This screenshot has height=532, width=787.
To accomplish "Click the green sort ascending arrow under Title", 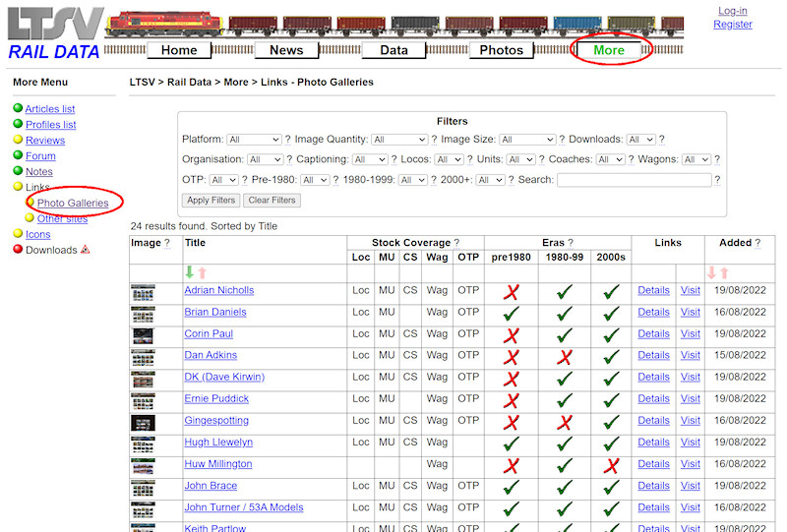I will (190, 272).
